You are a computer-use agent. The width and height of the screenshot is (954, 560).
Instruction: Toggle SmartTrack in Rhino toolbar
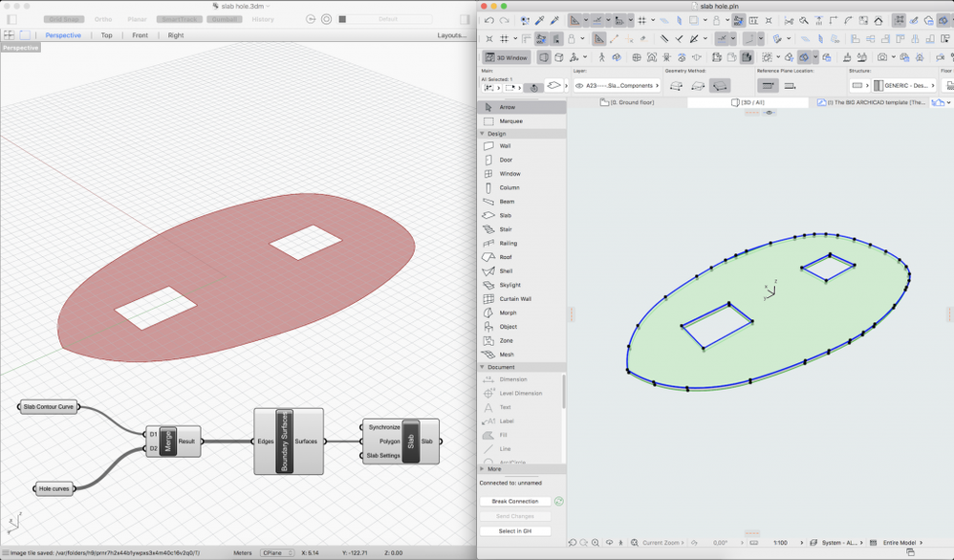(177, 19)
